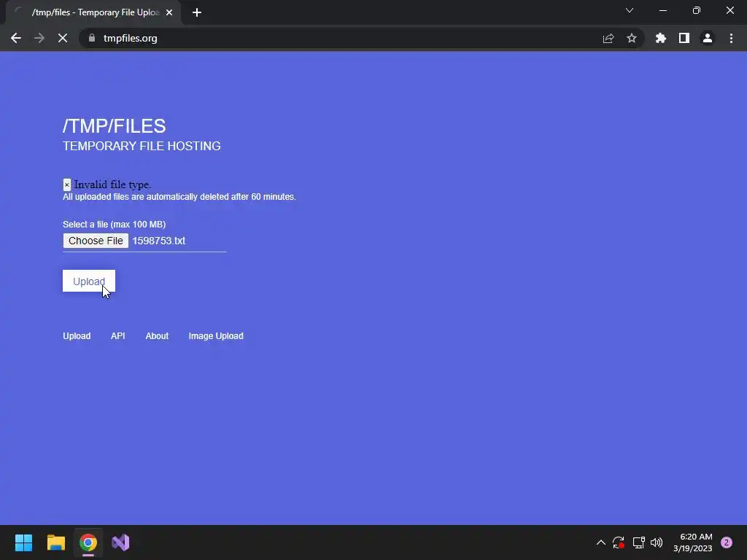Bookmark this tab with star
This screenshot has width=747, height=560.
pos(632,38)
